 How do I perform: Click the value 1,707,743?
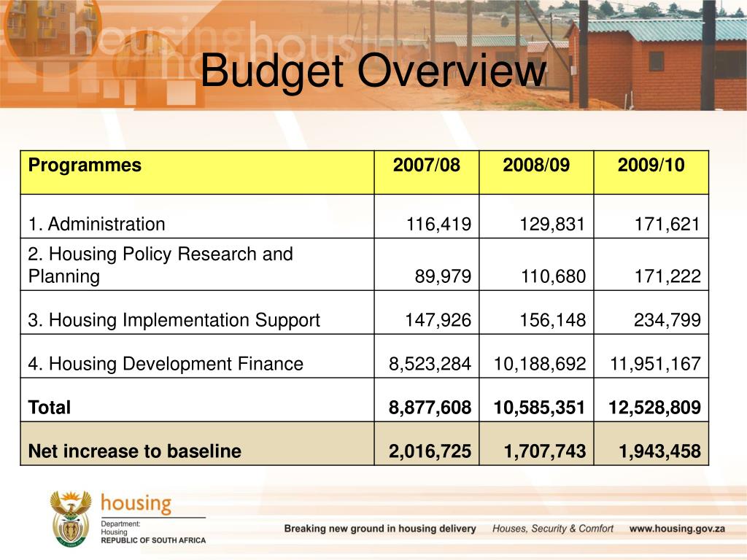tap(545, 452)
